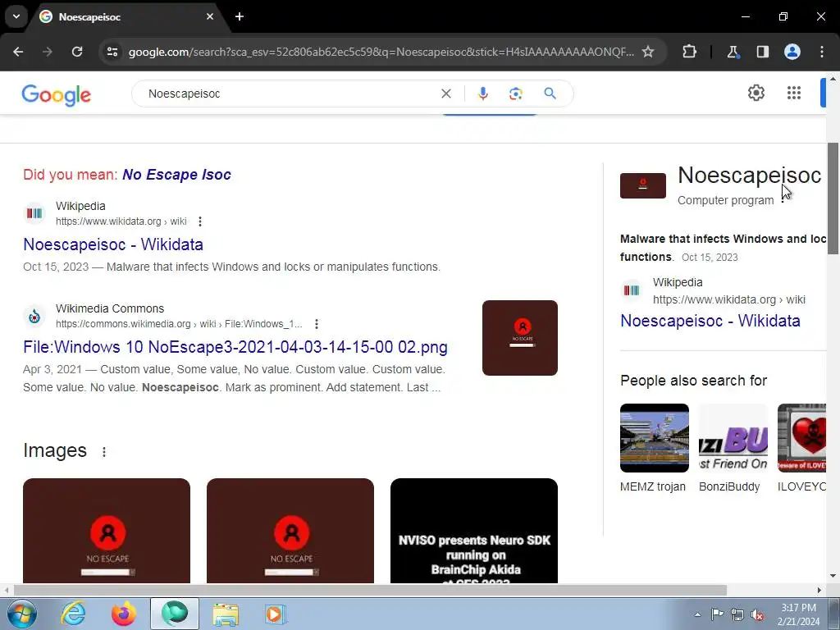Open 'Noescapeisoc - Wikidata' main result

click(x=113, y=244)
